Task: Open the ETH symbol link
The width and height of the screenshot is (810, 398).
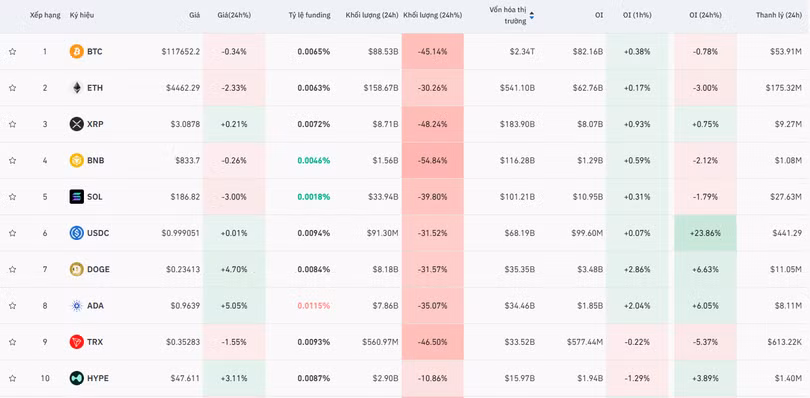Action: click(x=95, y=88)
